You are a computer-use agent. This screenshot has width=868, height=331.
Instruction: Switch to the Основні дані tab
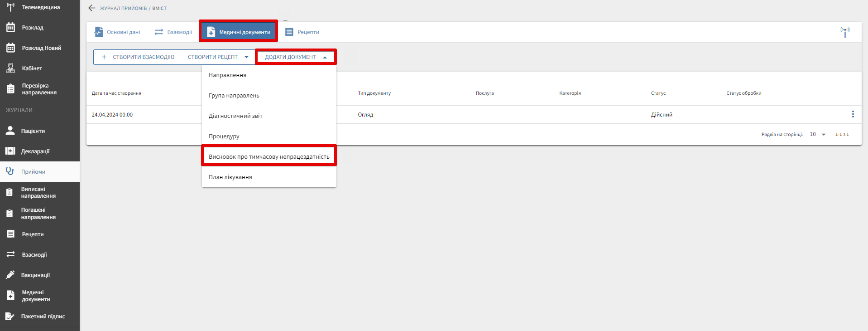117,32
